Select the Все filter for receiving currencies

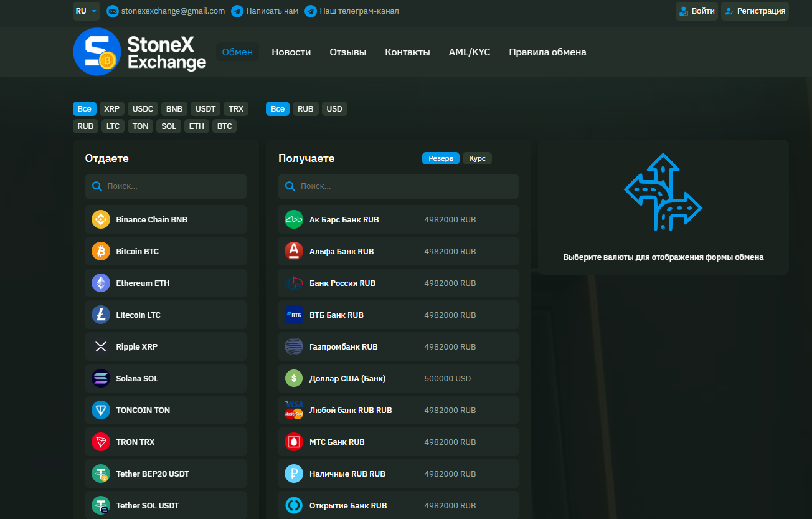click(x=278, y=109)
